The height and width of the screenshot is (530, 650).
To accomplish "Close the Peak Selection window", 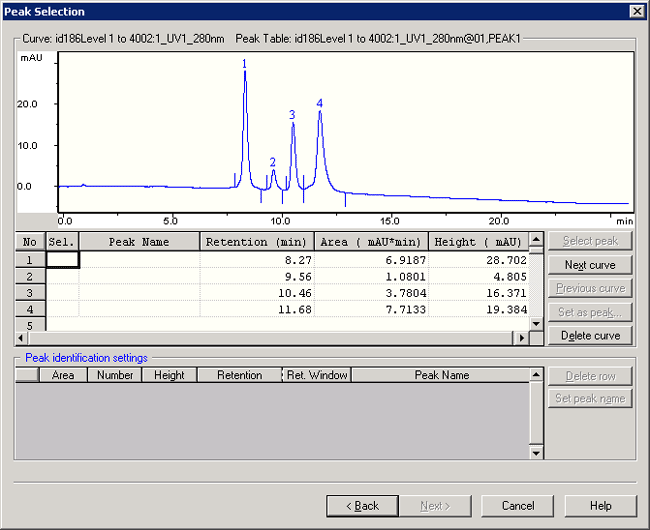I will [x=637, y=11].
